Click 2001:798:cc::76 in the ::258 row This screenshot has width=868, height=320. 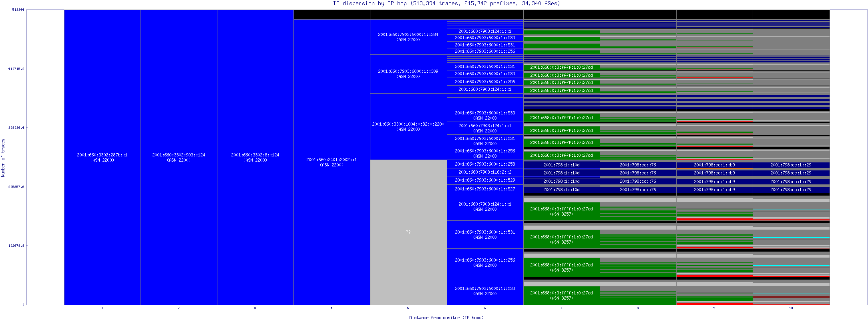tap(638, 165)
